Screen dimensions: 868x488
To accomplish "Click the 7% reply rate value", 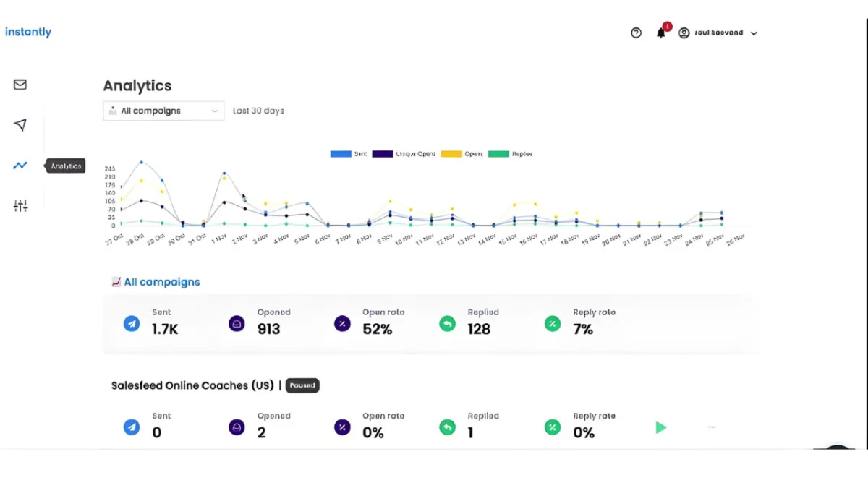I will click(x=583, y=329).
